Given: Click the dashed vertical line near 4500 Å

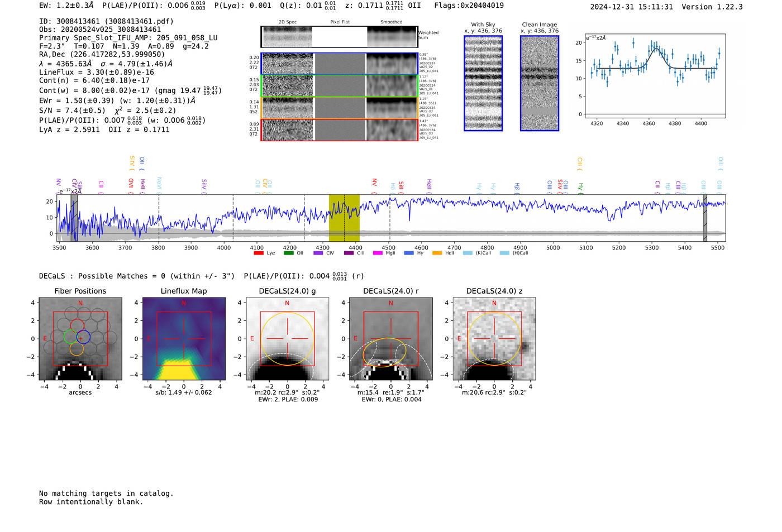Looking at the screenshot, I should (x=389, y=218).
